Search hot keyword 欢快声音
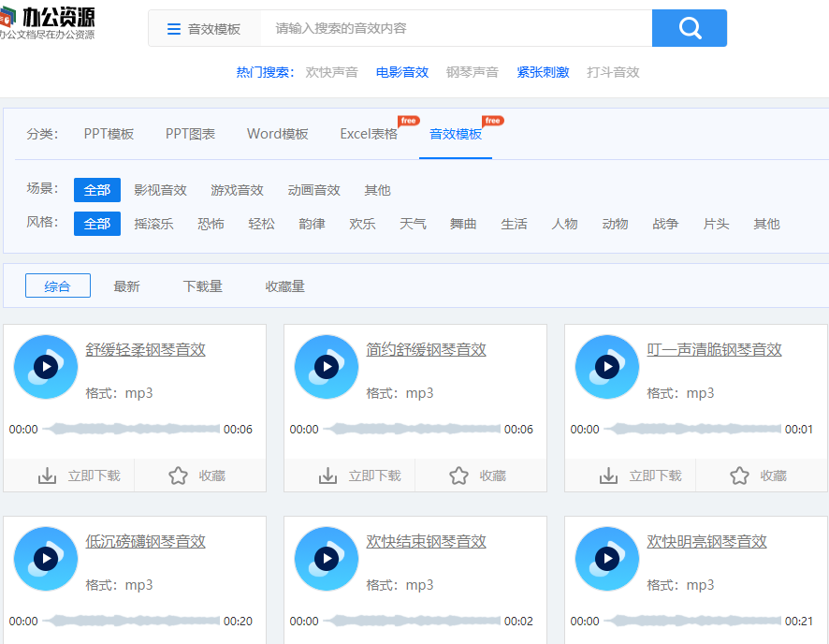Image resolution: width=829 pixels, height=644 pixels. tap(331, 72)
